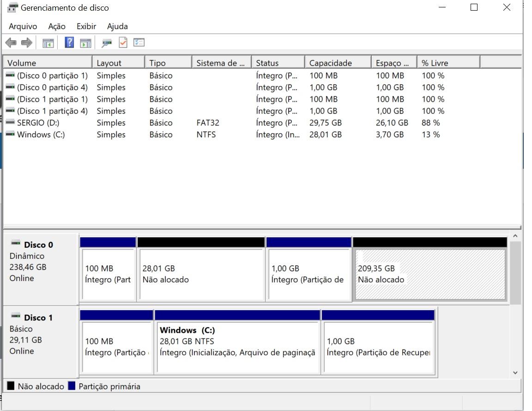Click the drive icon beside (Disco 1 partição 1)
Image resolution: width=532 pixels, height=411 pixels.
coord(11,99)
